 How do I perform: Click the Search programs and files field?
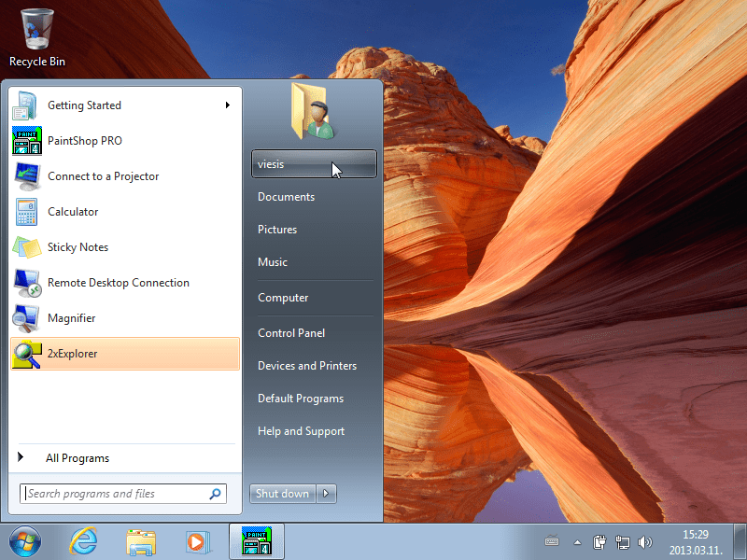[x=123, y=494]
